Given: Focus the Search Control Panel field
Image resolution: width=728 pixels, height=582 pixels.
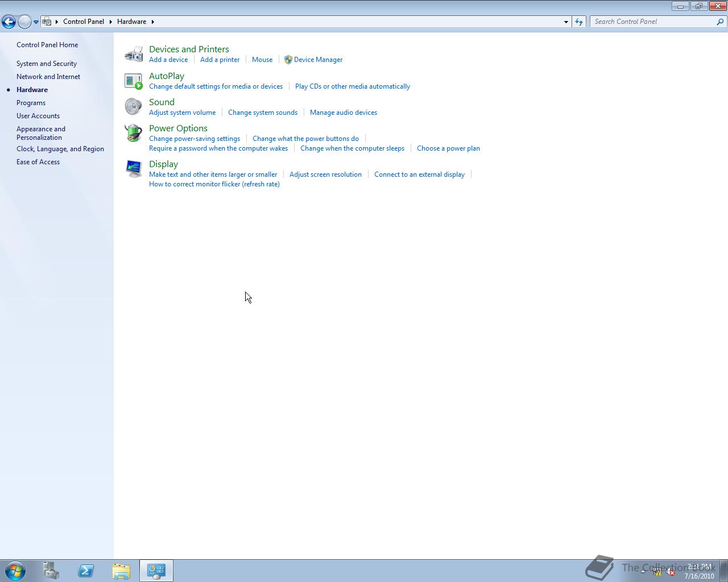Looking at the screenshot, I should 654,22.
